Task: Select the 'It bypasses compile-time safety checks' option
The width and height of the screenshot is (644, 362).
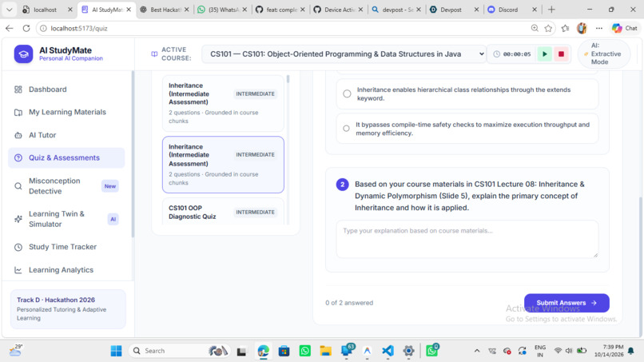Action: (467, 129)
